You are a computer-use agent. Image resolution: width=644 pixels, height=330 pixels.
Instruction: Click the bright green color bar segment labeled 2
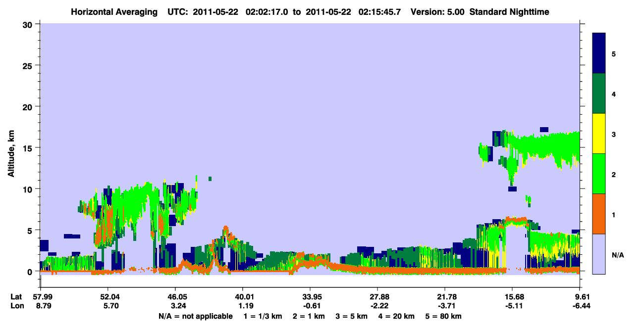coord(599,174)
